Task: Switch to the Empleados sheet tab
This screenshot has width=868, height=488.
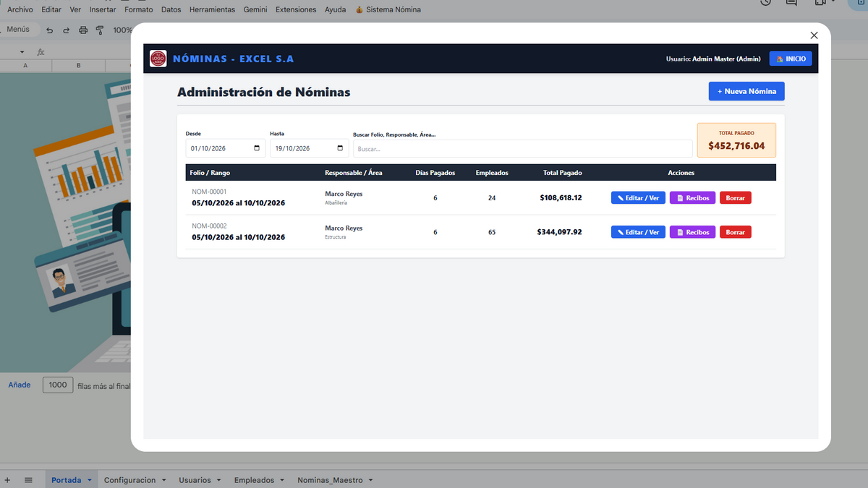Action: pos(254,480)
